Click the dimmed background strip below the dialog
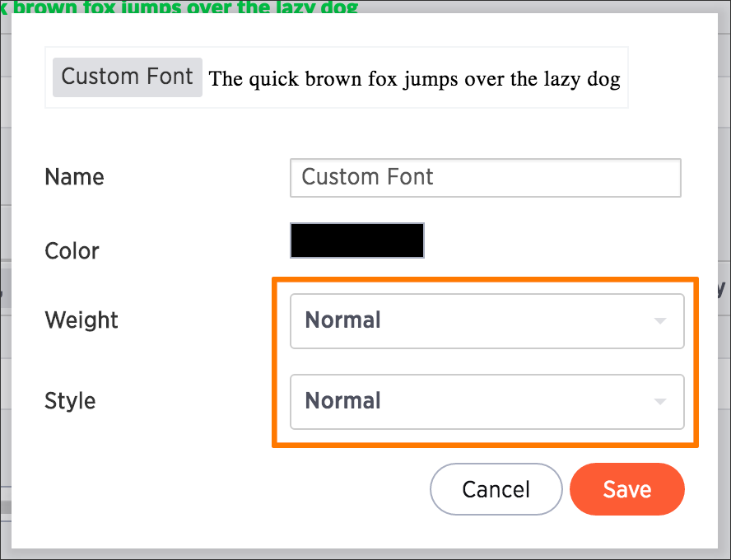The width and height of the screenshot is (731, 560). [x=365, y=554]
